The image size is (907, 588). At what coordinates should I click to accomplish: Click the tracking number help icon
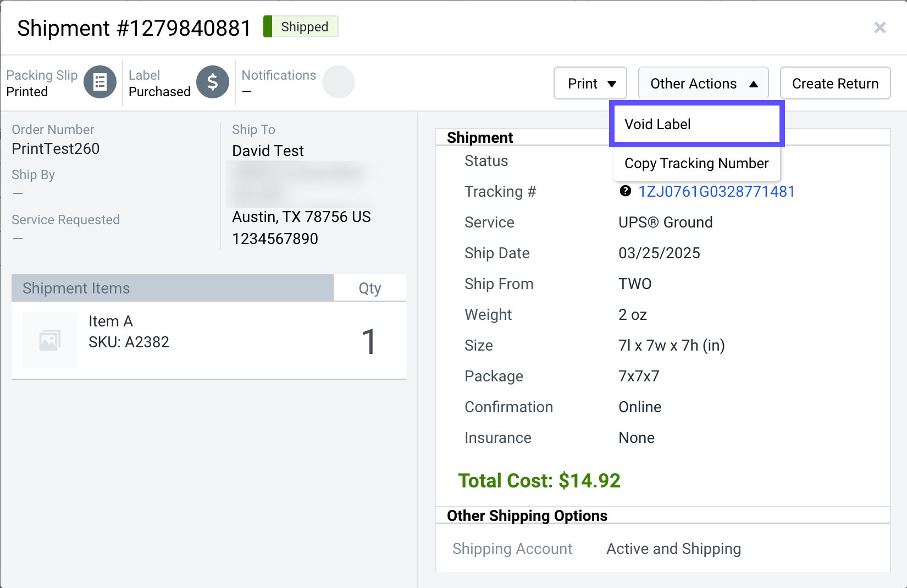click(x=625, y=191)
